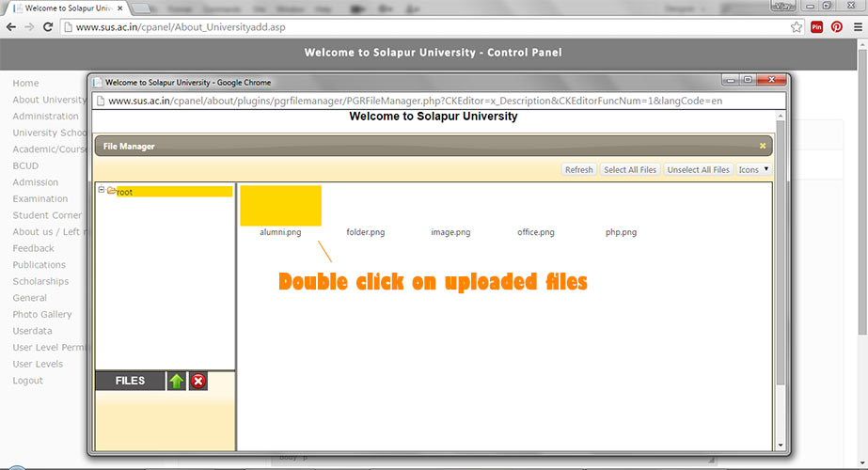This screenshot has height=470, width=868.
Task: Click main page vertical scrollbar
Action: coord(862,191)
